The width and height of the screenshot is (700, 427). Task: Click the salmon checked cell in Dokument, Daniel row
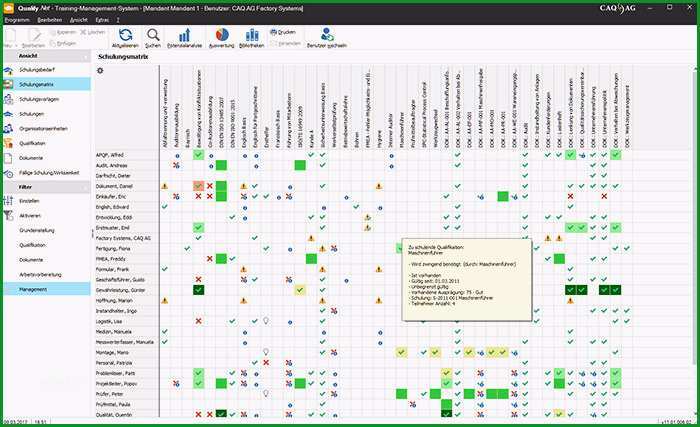tap(199, 186)
